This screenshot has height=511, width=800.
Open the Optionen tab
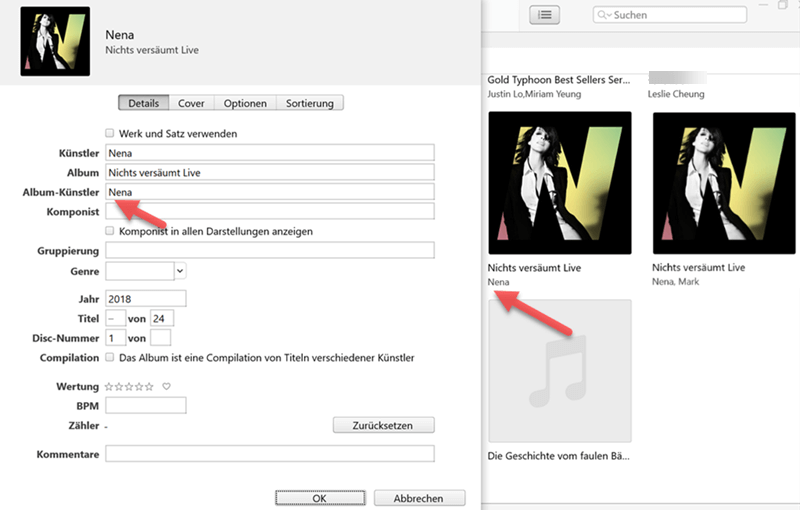[245, 103]
